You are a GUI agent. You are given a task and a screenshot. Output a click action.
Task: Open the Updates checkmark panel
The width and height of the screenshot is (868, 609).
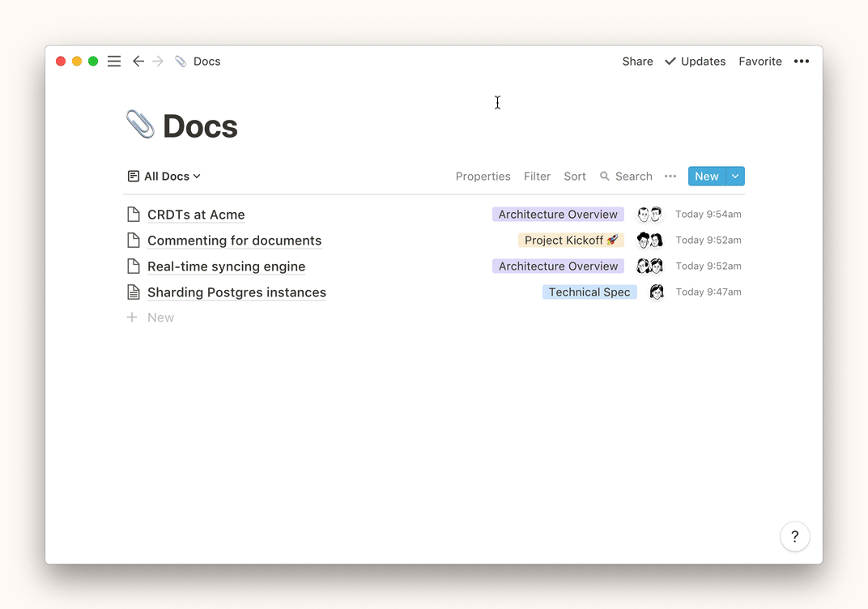[695, 62]
